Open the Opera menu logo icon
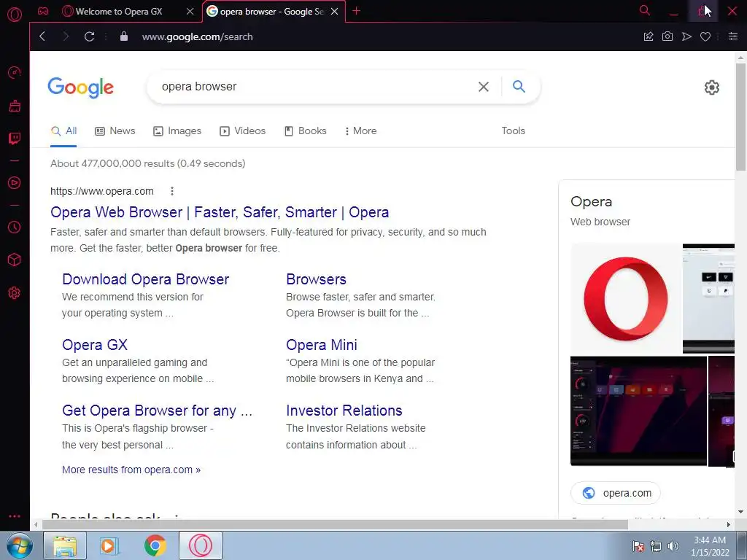The width and height of the screenshot is (747, 560). click(x=15, y=15)
